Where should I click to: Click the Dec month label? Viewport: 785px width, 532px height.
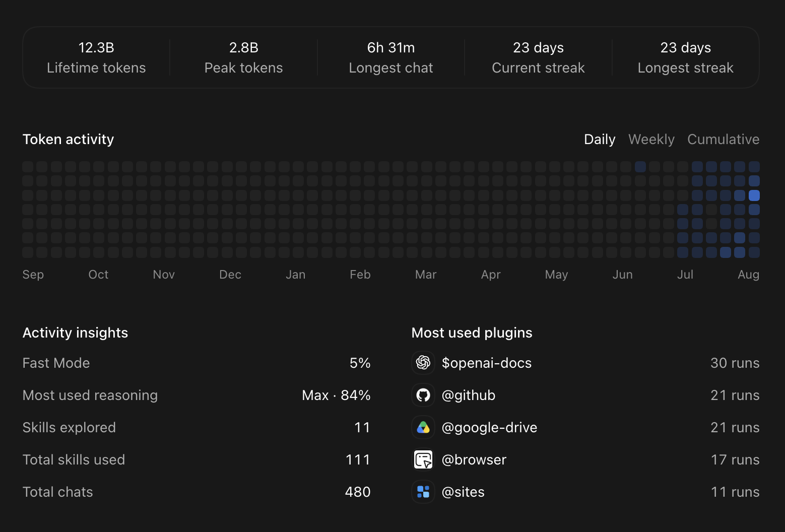[x=230, y=275]
